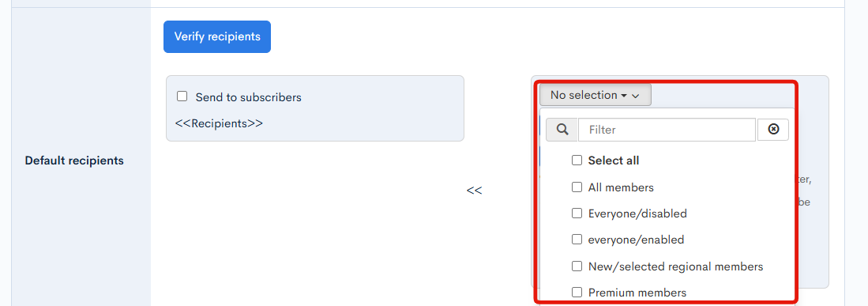Click the Verify recipients button
The image size is (868, 306).
click(x=217, y=36)
